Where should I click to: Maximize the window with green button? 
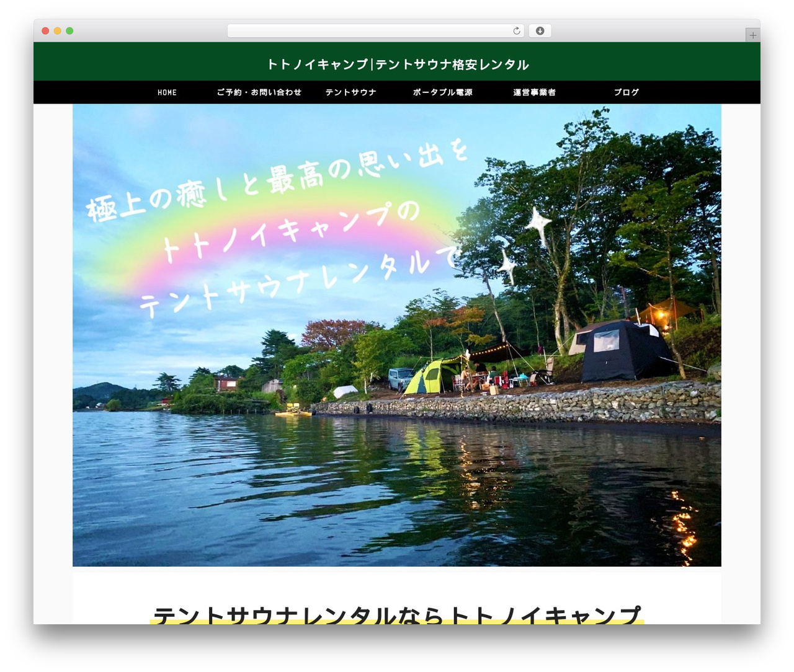point(69,31)
